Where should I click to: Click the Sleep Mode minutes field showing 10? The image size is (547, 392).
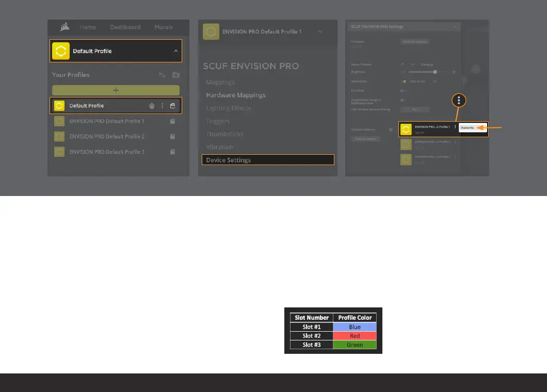coord(435,81)
